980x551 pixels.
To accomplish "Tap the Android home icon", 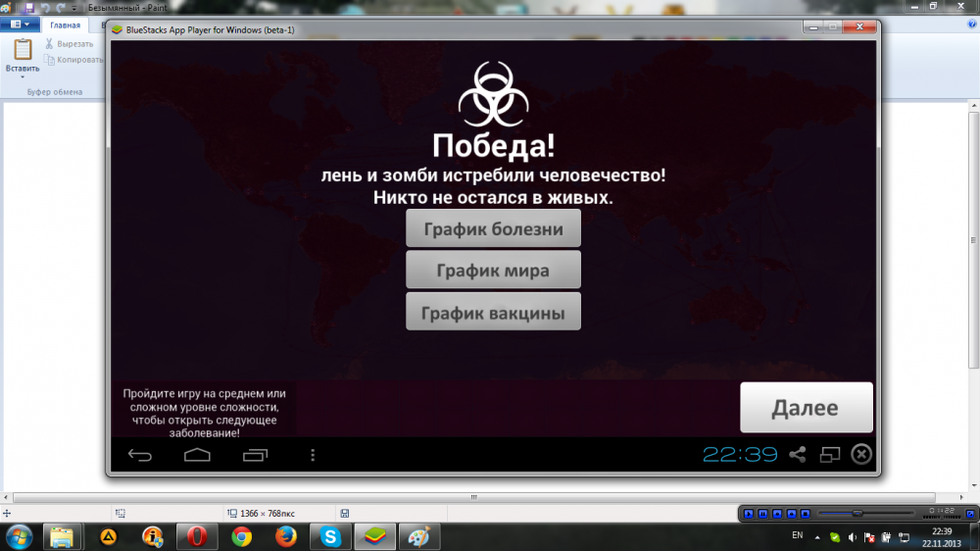I will point(197,455).
